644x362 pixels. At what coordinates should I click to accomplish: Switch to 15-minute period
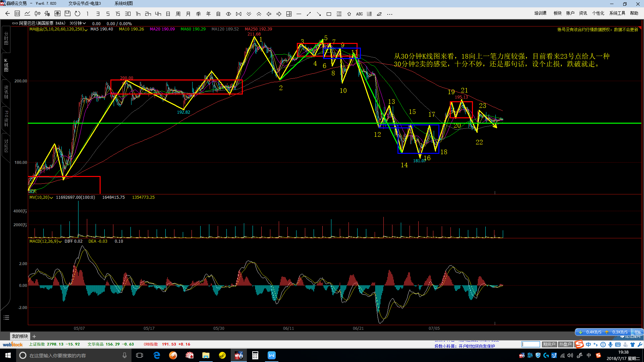tap(118, 14)
